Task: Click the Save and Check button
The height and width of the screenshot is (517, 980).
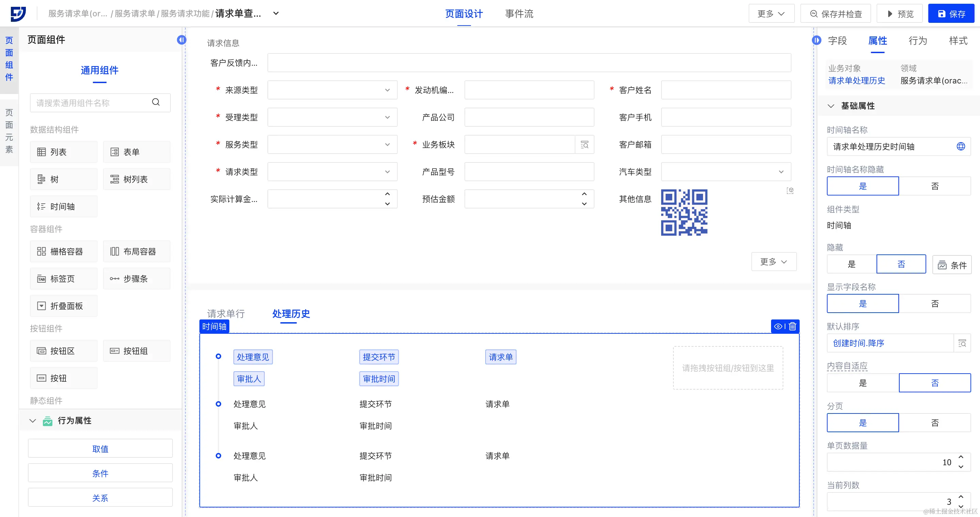Action: [x=835, y=14]
